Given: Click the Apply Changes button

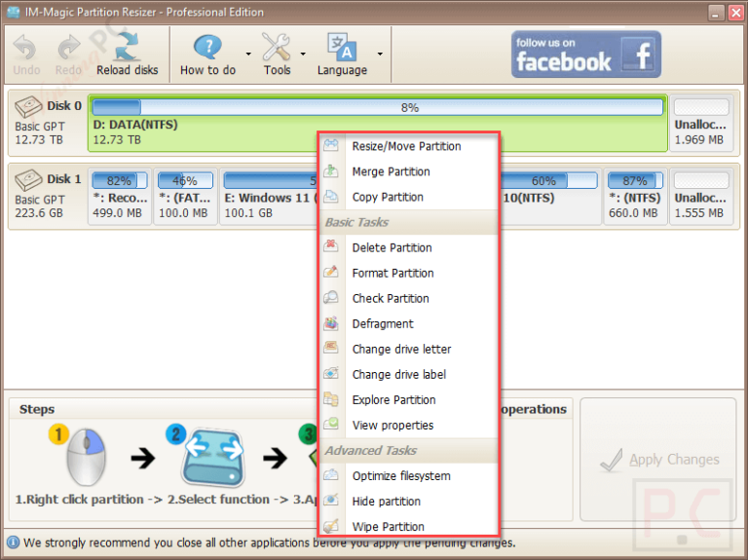Looking at the screenshot, I should click(658, 460).
